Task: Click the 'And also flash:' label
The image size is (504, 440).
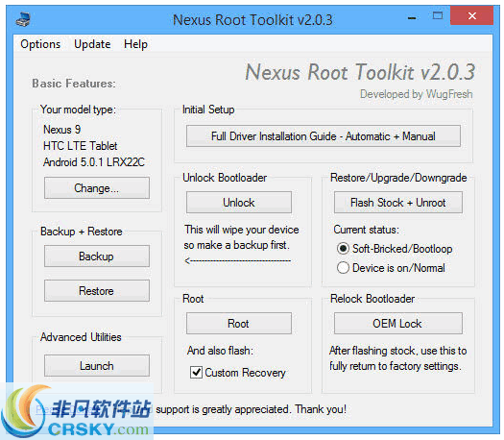Action: point(220,351)
